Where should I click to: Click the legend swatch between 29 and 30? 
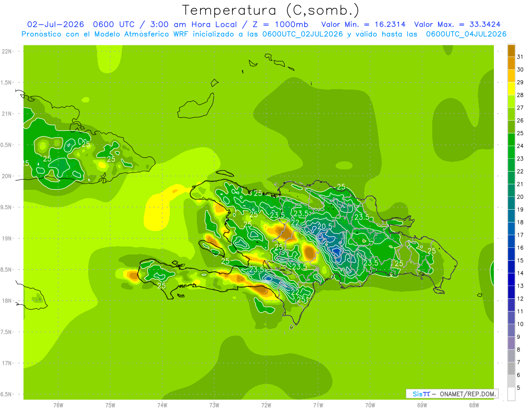click(x=511, y=76)
